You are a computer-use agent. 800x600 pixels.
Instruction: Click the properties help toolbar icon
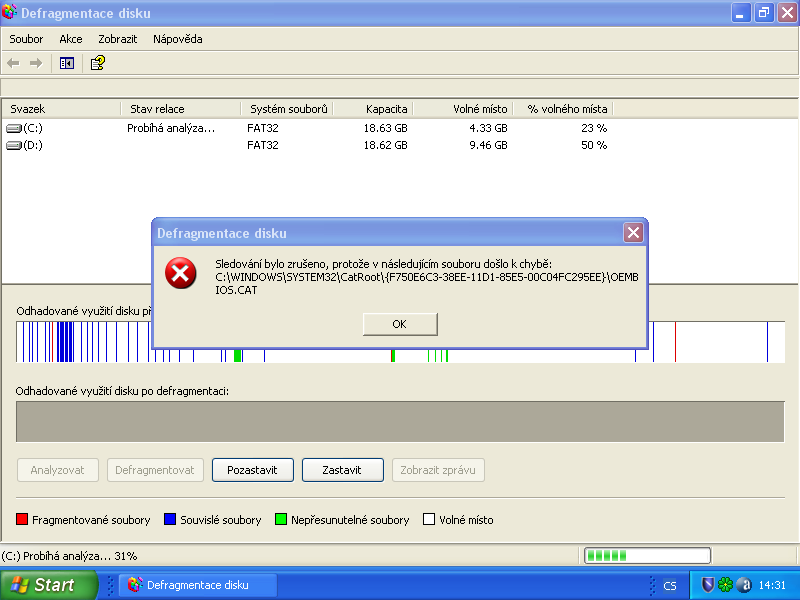(x=97, y=63)
